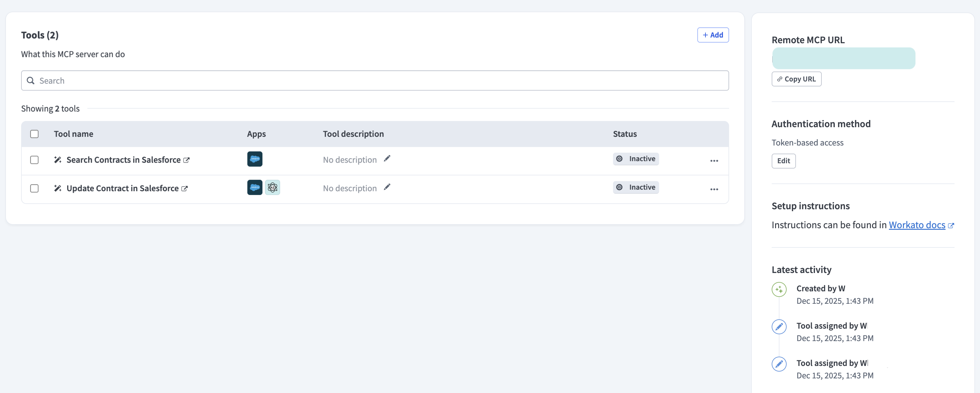Viewport: 980px width, 393px height.
Task: Click the AI app icon for Update Contract
Action: (x=272, y=187)
